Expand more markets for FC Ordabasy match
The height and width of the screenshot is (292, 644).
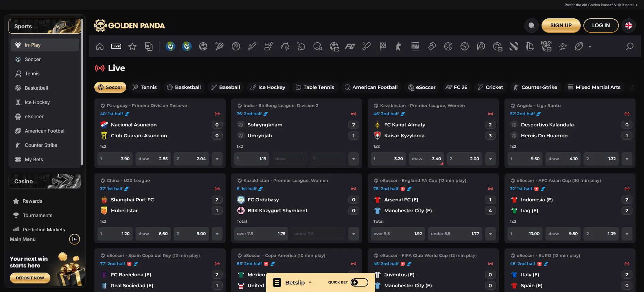tap(354, 234)
